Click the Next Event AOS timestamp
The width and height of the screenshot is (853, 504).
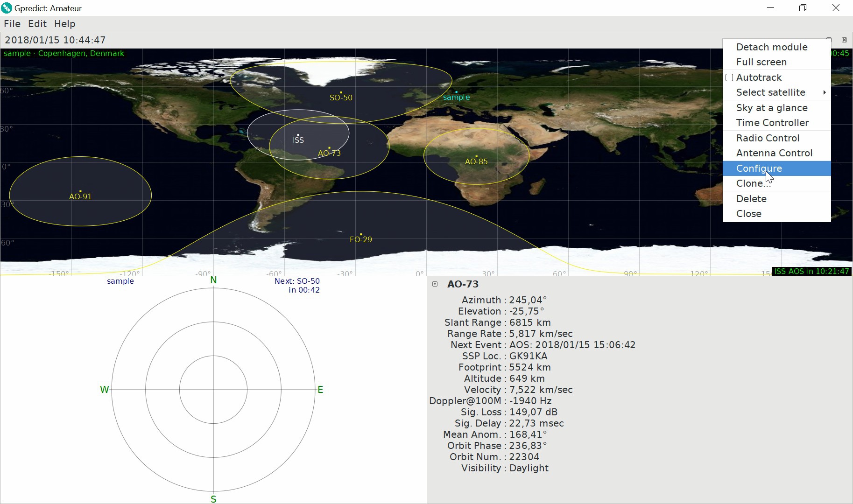point(572,345)
